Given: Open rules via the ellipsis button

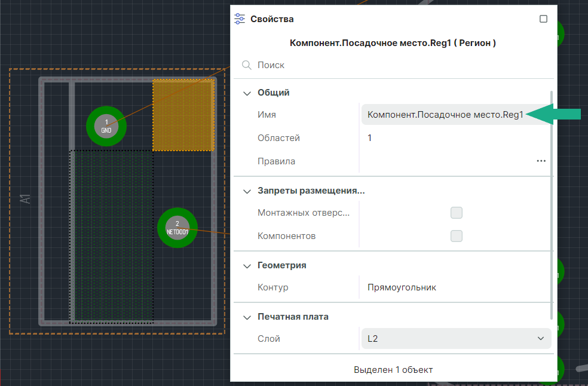Looking at the screenshot, I should coord(541,161).
